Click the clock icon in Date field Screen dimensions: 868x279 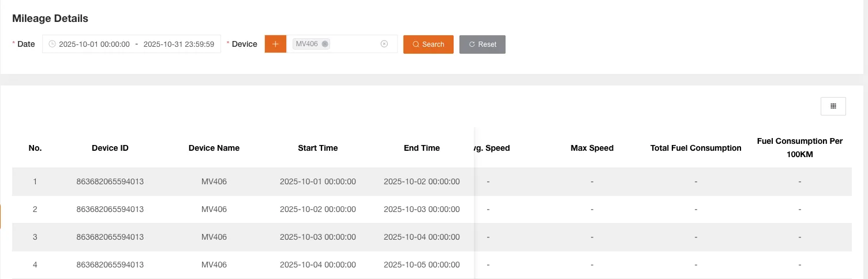click(53, 44)
